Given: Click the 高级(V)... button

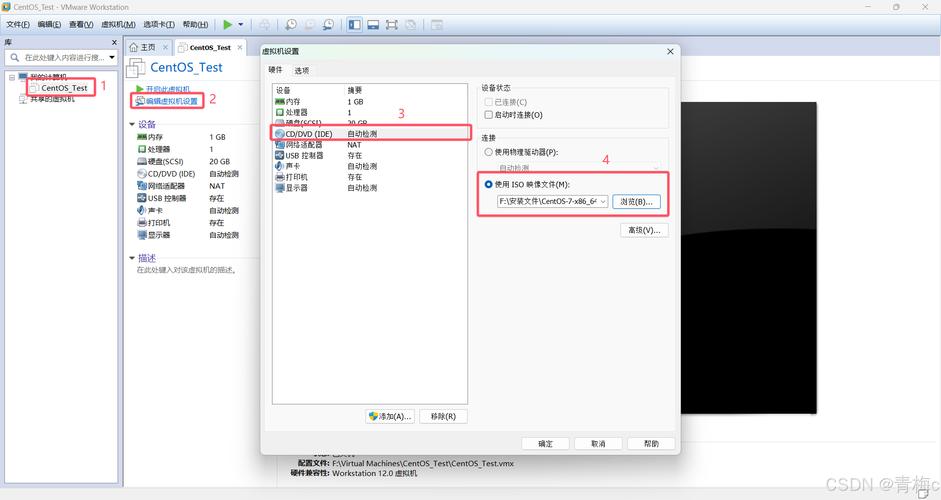Looking at the screenshot, I should (x=644, y=230).
